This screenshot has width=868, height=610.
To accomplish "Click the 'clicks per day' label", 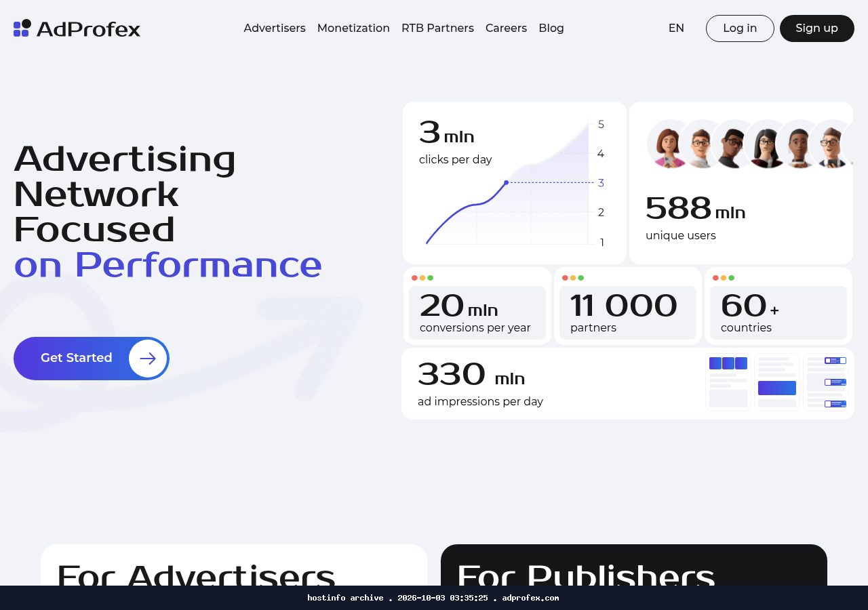I will [456, 160].
